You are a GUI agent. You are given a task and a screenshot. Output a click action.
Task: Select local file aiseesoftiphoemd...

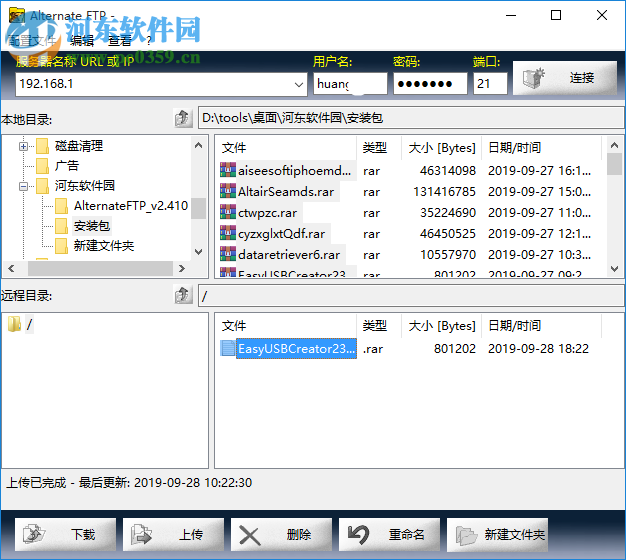295,171
